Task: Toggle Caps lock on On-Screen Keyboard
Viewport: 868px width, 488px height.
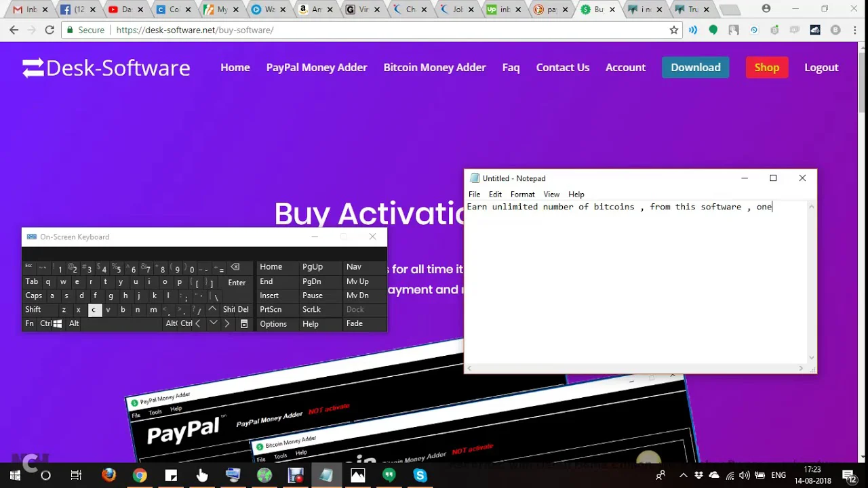Action: tap(34, 296)
